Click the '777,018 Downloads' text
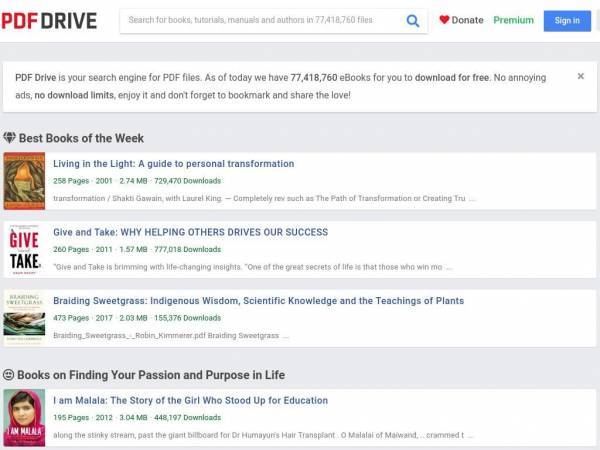Viewport: 600px width, 450px height. (188, 249)
